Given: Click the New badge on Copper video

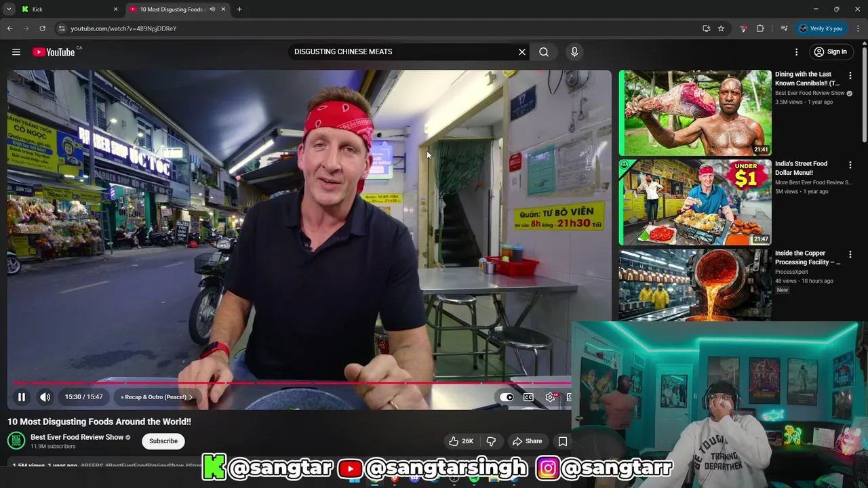Looking at the screenshot, I should point(783,290).
